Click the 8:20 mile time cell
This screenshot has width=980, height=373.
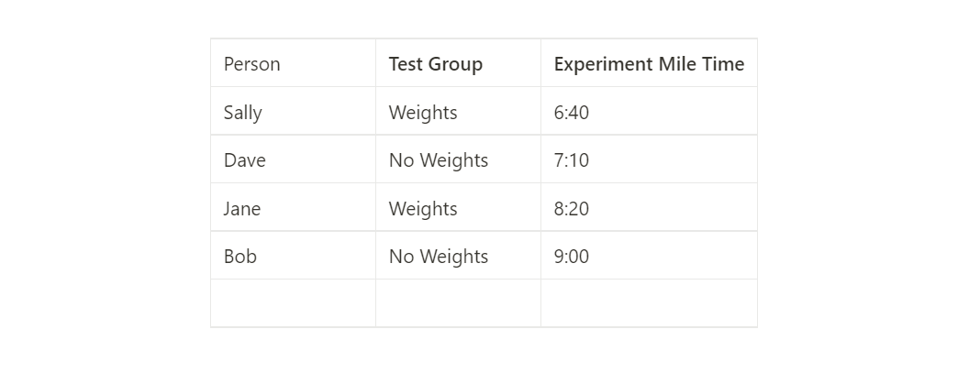[x=572, y=209]
